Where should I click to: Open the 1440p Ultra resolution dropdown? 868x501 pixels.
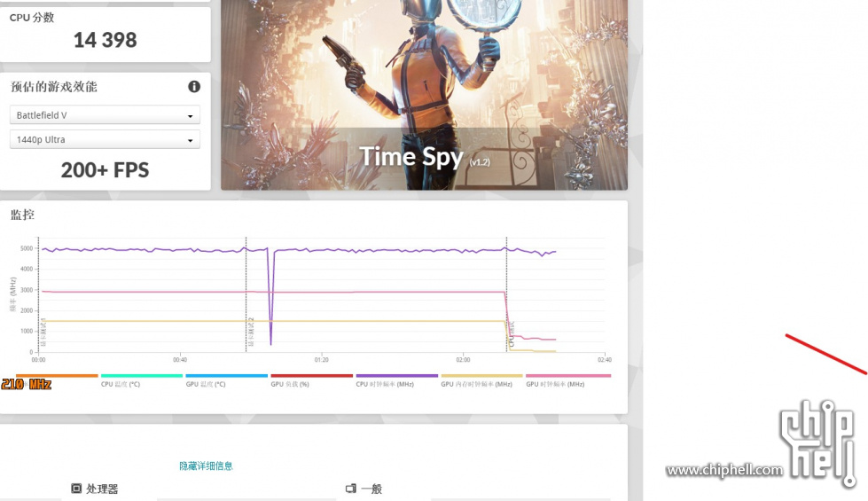105,139
